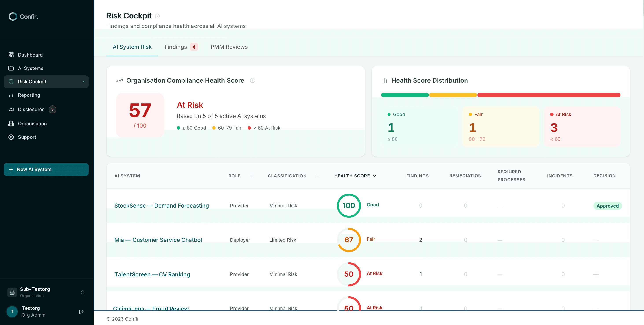Switch to the PMM Reviews tab
Viewport: 644px width, 325px height.
pos(229,47)
